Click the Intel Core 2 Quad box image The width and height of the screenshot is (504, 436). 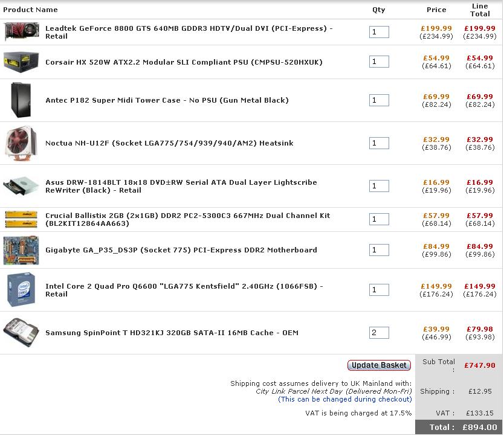[21, 289]
